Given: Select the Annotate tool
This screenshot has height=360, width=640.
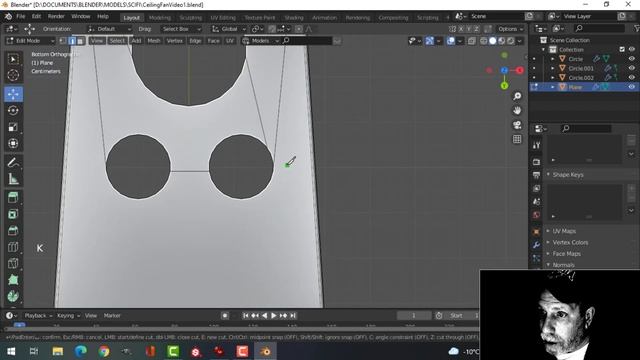Looking at the screenshot, I should click(13, 162).
